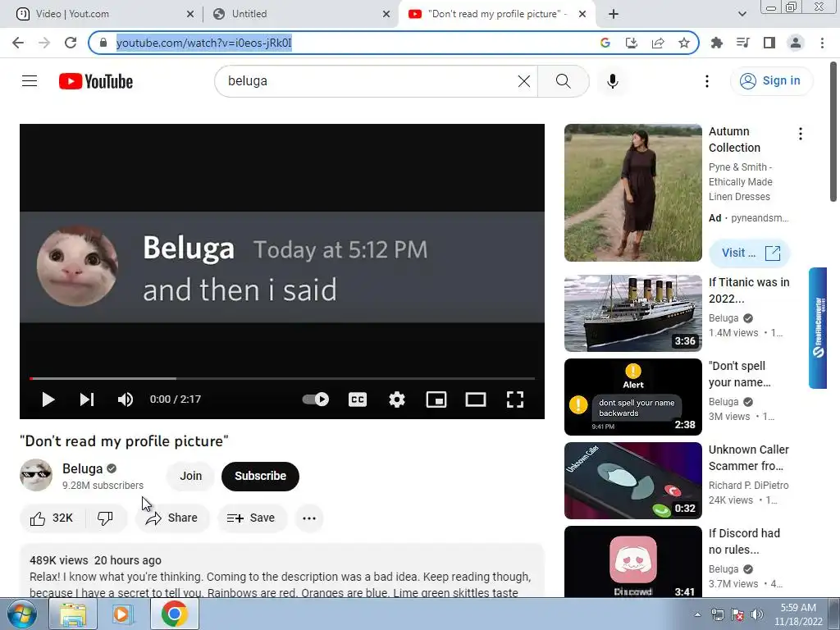Open File Explorer from taskbar
Screen dimensions: 840x630
tap(73, 614)
